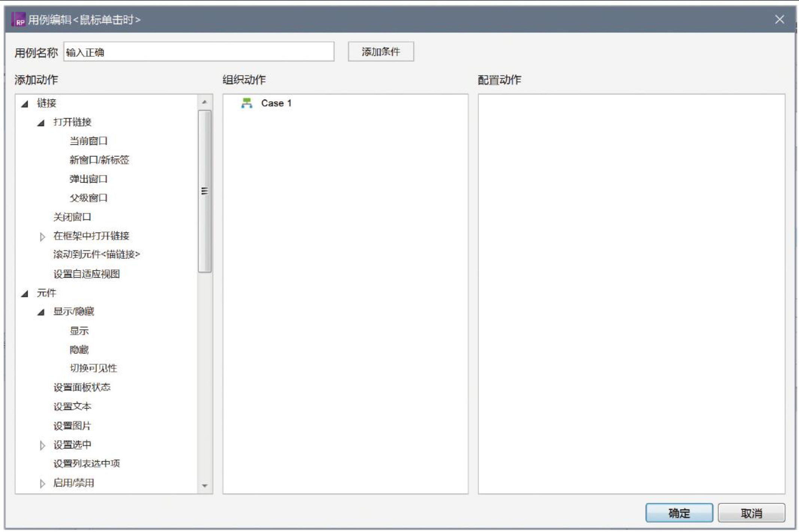Screen dimensions: 799x532
Task: Click the action list scrollbar thumb
Action: [x=204, y=191]
